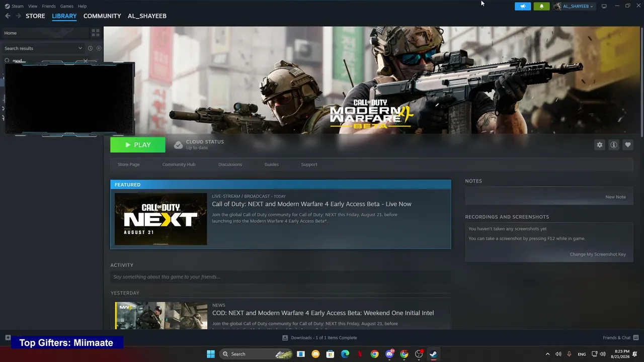644x362 pixels.
Task: Switch to Steam via taskbar icon
Action: pyautogui.click(x=433, y=354)
